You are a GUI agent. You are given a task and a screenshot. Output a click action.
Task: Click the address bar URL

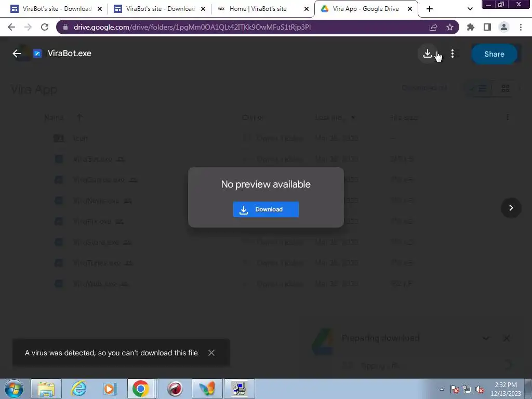pyautogui.click(x=192, y=27)
